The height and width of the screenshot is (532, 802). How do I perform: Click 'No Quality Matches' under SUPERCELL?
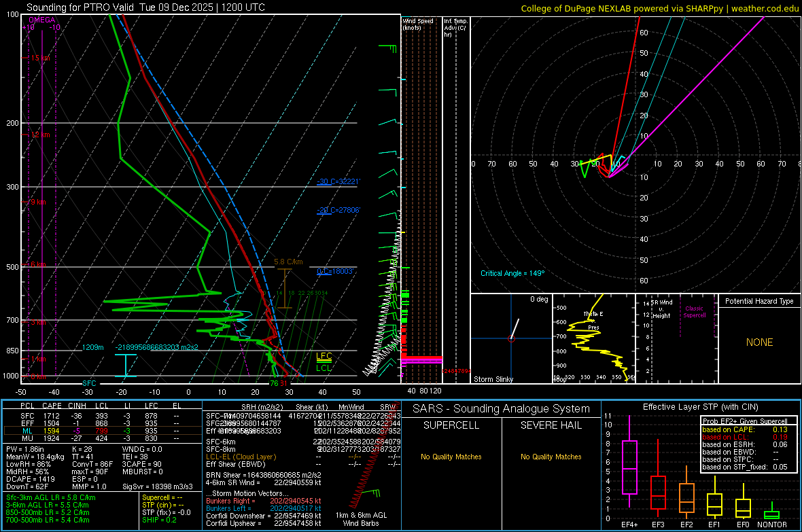[451, 457]
